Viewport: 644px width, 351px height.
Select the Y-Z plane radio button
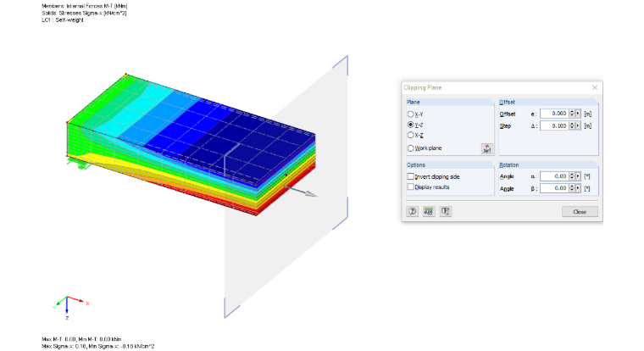point(410,125)
